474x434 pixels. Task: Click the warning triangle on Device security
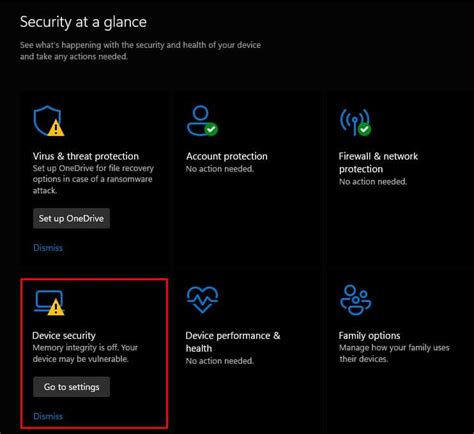(x=56, y=307)
